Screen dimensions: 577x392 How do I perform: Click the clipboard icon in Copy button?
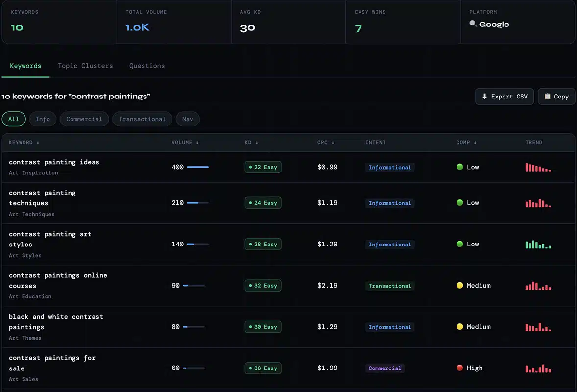(x=547, y=96)
